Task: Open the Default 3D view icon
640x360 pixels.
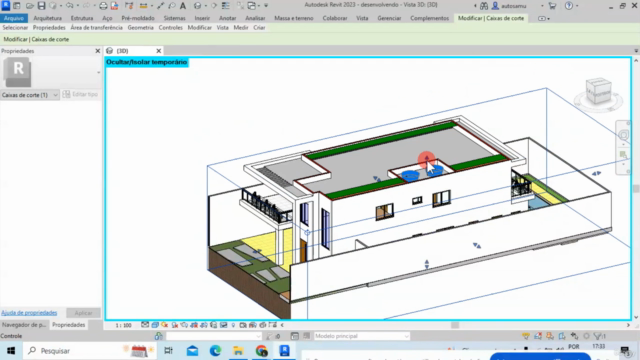Action: (x=198, y=6)
